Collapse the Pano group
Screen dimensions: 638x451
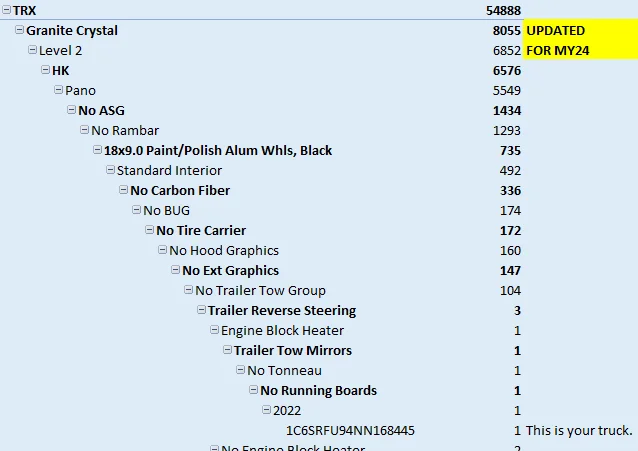coord(59,90)
